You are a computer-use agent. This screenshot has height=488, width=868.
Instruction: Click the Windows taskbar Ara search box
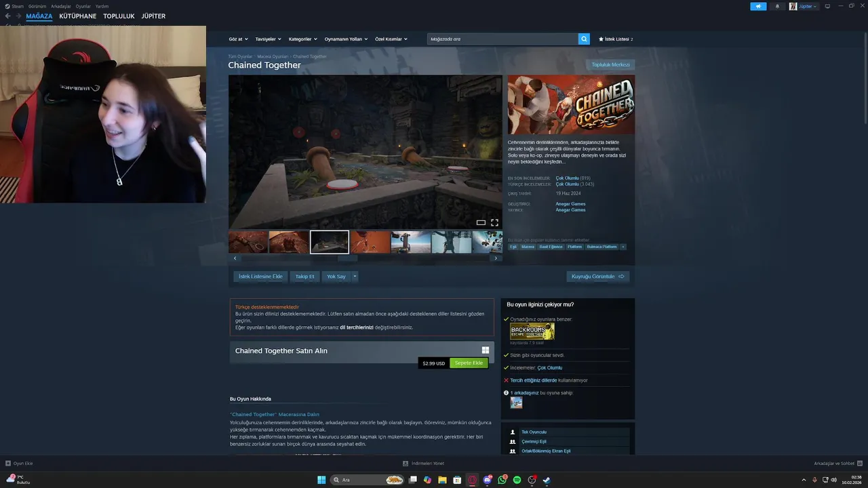click(x=367, y=480)
